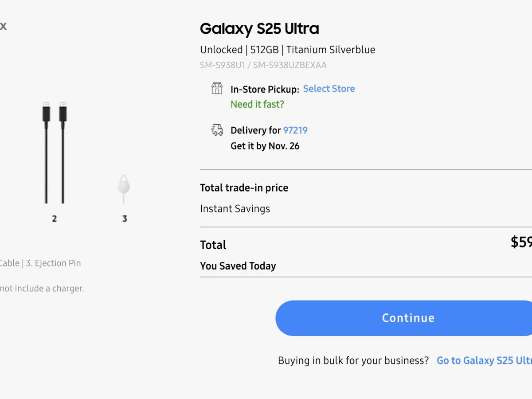Viewport: 532px width, 399px height.
Task: Follow the "Go to Galaxy S25 Ultra" business link
Action: coord(484,360)
